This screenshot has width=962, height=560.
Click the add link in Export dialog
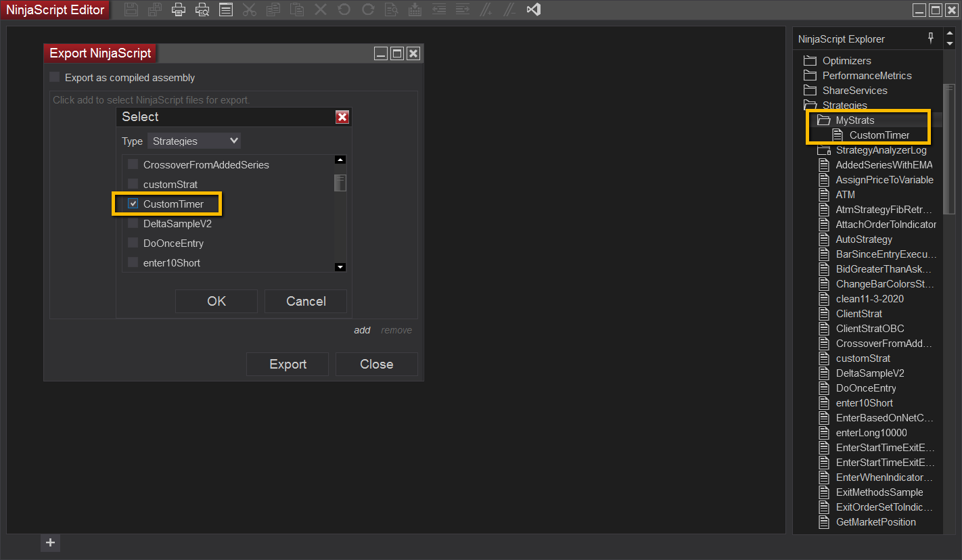(363, 330)
